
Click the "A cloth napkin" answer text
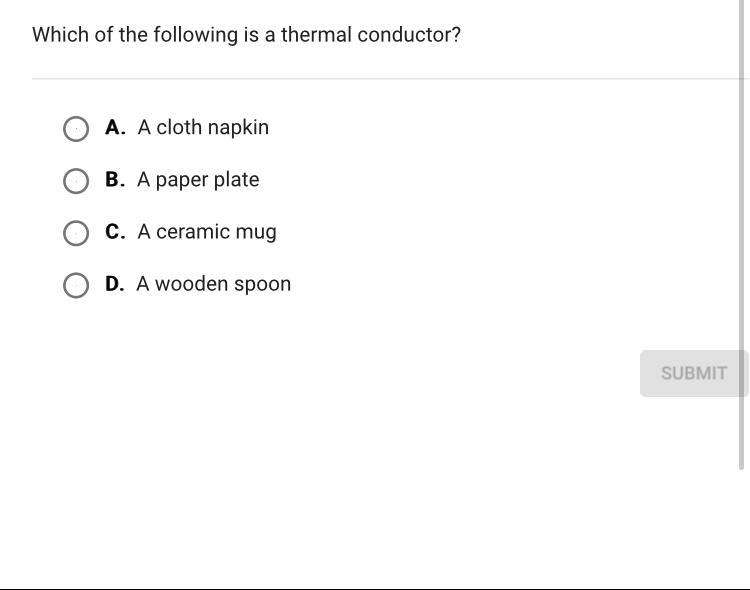pos(203,128)
